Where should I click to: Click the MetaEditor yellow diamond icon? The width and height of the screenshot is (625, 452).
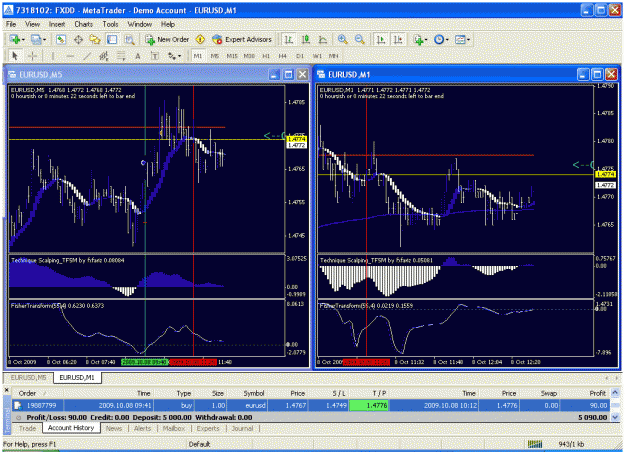(200, 39)
